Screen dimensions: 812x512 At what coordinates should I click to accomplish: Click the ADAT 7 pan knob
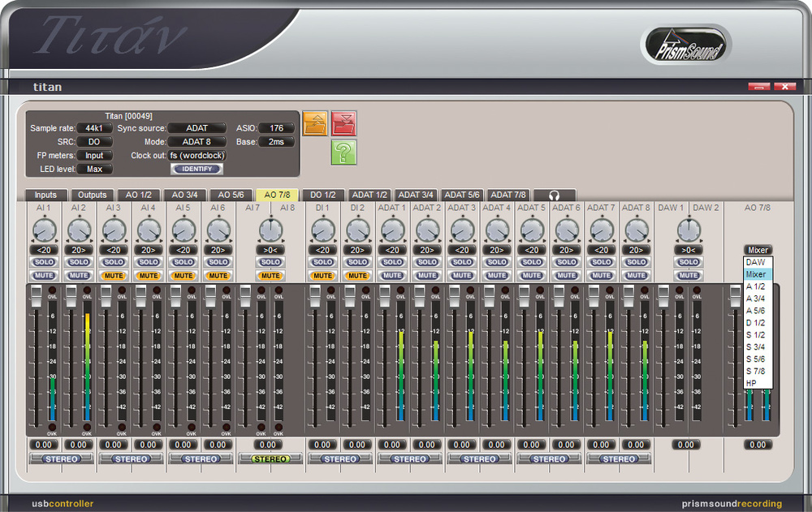pyautogui.click(x=601, y=230)
